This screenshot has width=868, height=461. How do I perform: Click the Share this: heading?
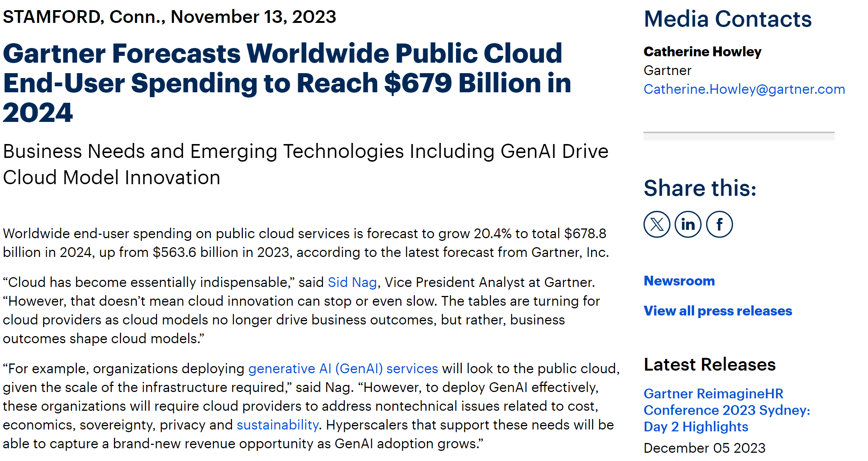point(700,188)
